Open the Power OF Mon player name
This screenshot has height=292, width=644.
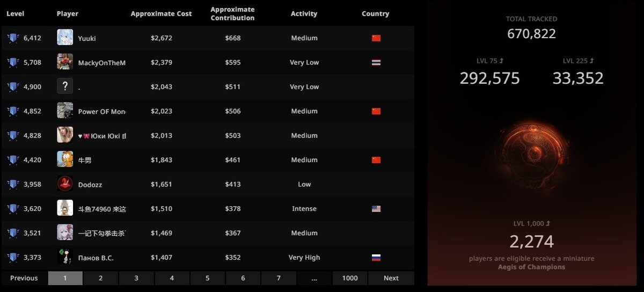pos(102,111)
